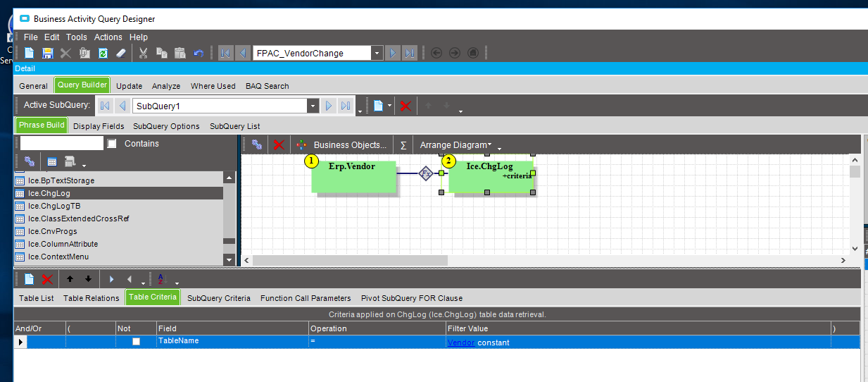Switch to the Update tab
The width and height of the screenshot is (868, 382).
[129, 86]
